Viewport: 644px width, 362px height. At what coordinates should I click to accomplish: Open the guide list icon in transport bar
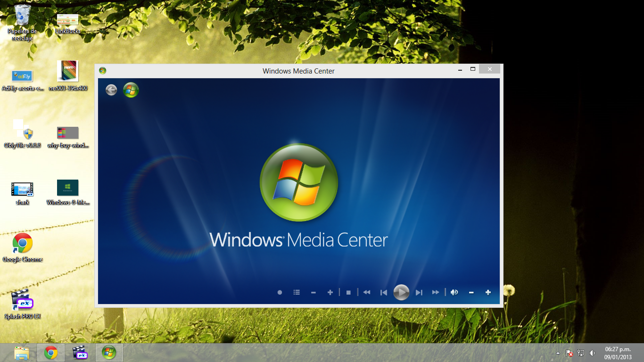[297, 292]
